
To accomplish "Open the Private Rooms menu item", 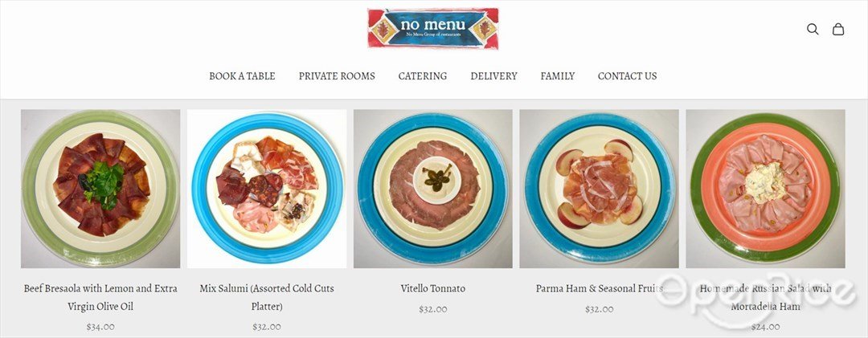I will pos(337,75).
